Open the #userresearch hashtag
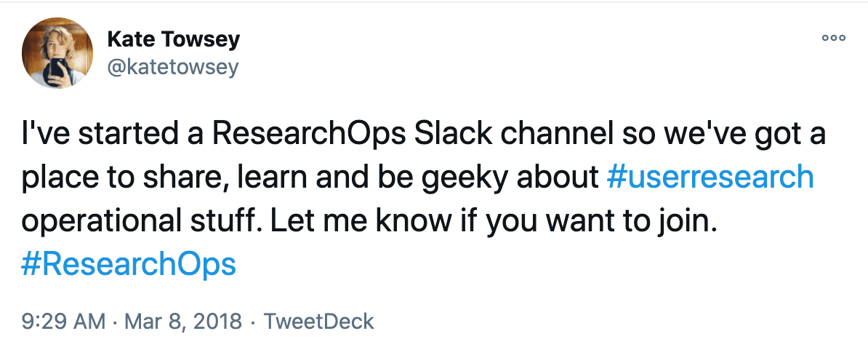 (x=709, y=177)
